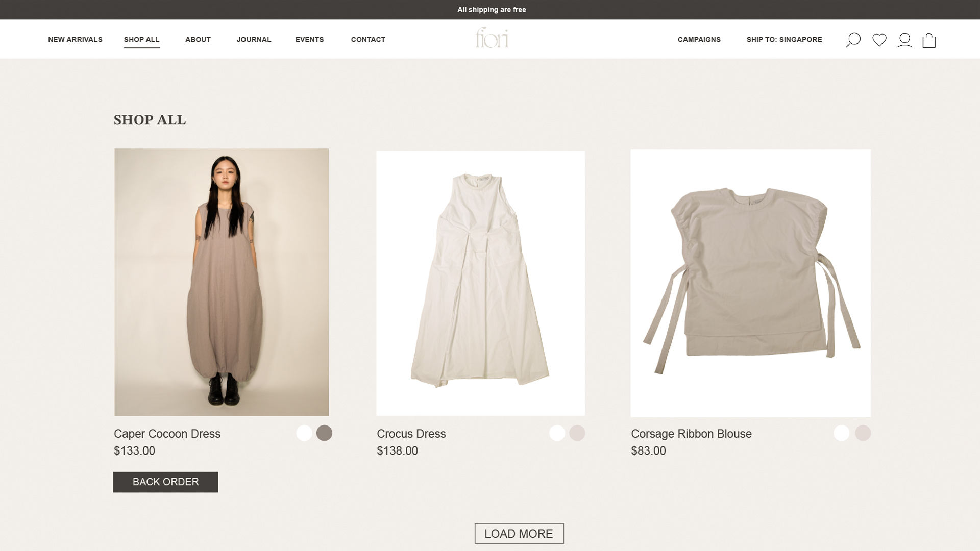Click the Load More button
The width and height of the screenshot is (980, 551).
point(519,534)
